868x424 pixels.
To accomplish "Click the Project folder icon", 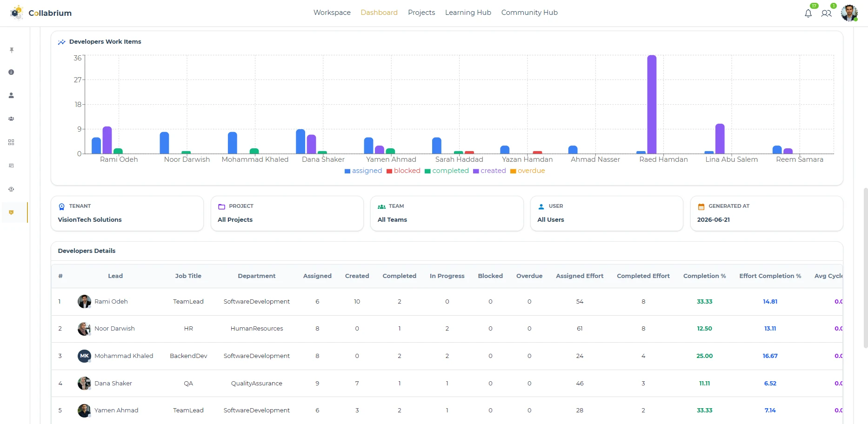I will (222, 206).
